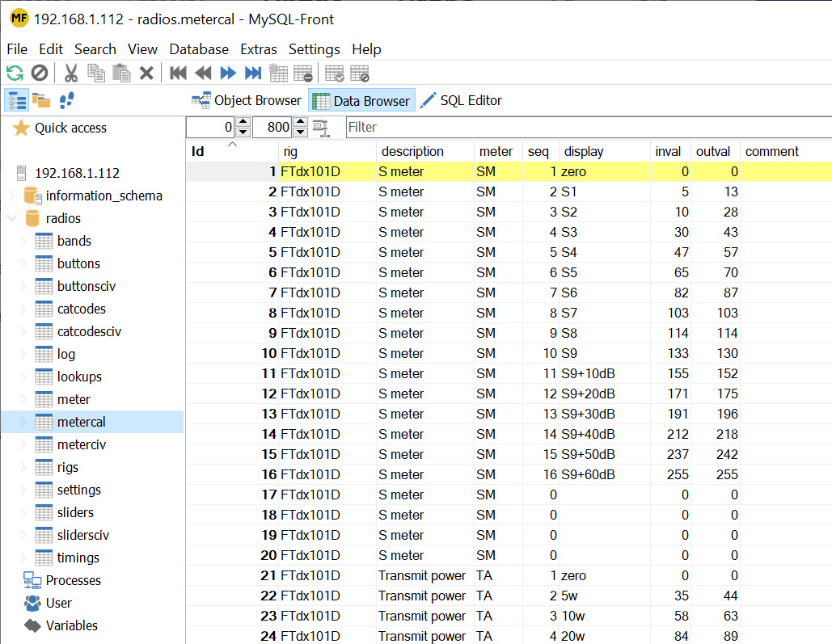Jump to the first record
This screenshot has height=644, width=832.
pos(178,73)
